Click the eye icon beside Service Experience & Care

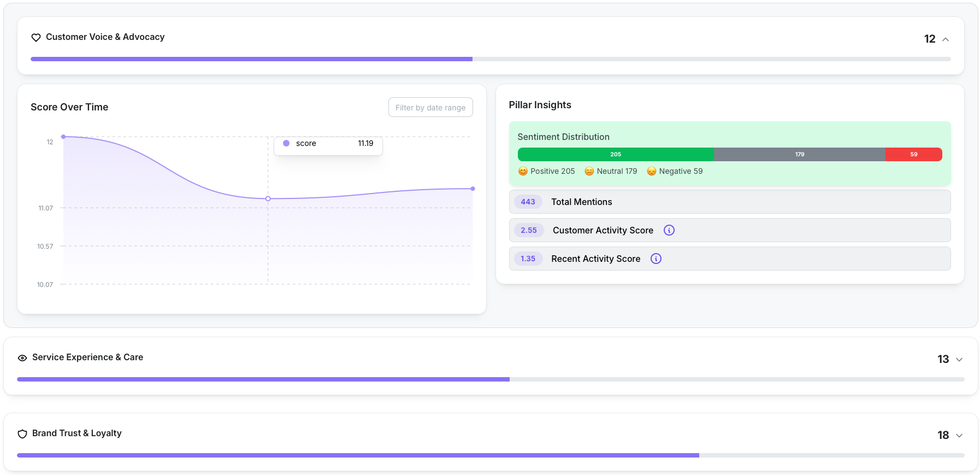[22, 358]
